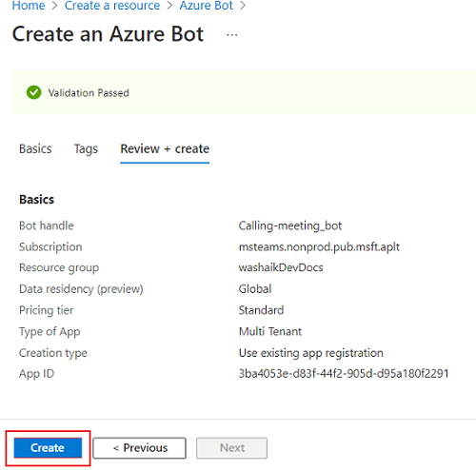This screenshot has height=470, width=476.
Task: Switch to the Basics tab
Action: click(35, 148)
